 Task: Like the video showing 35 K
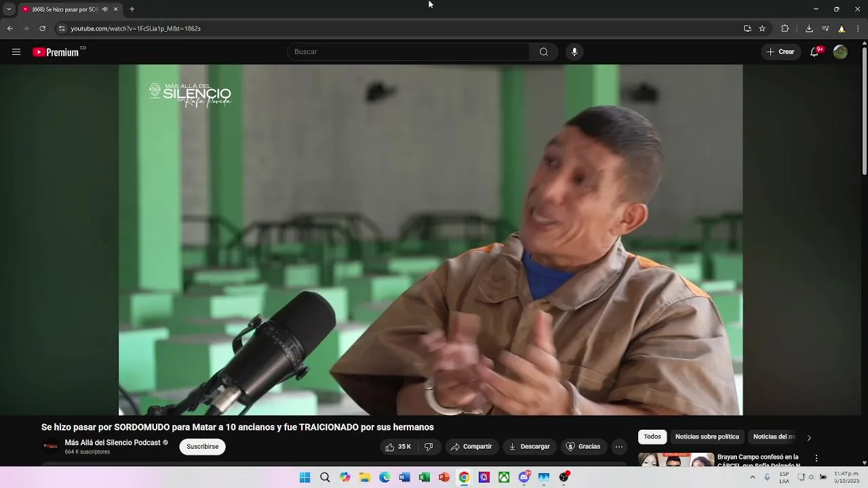pos(399,447)
